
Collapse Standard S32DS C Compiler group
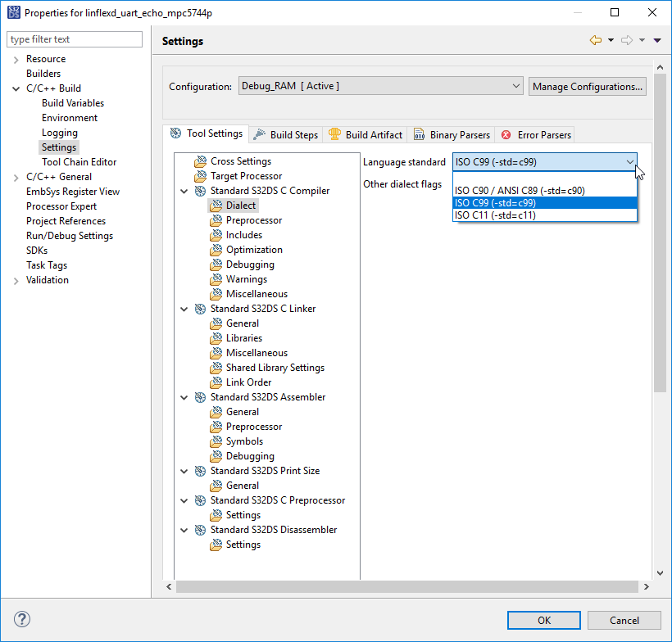coord(184,191)
